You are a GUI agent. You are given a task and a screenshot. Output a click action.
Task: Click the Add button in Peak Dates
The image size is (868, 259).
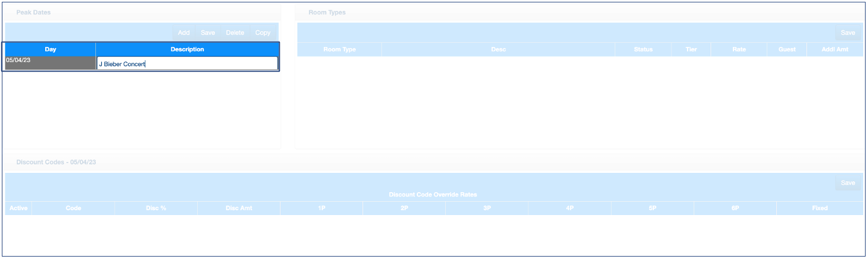184,33
